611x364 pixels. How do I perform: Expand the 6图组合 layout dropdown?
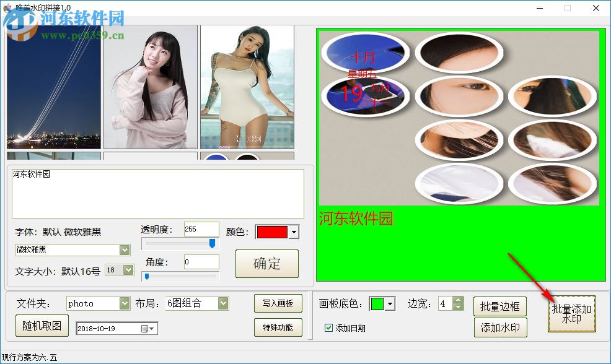click(x=222, y=303)
